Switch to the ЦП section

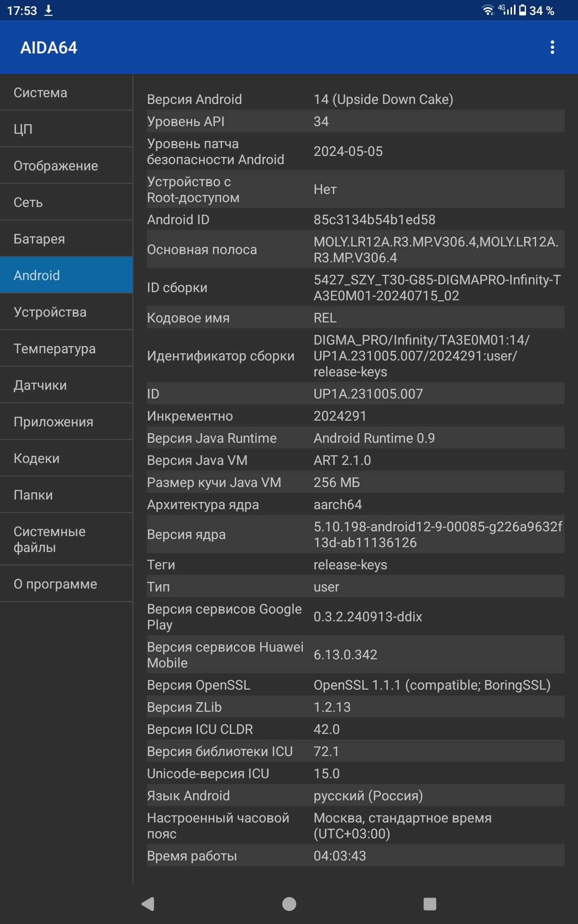(66, 129)
